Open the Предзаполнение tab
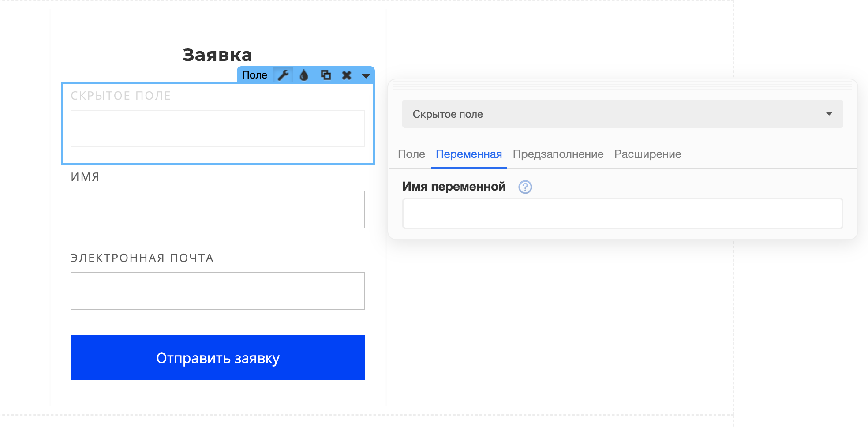The width and height of the screenshot is (868, 427). click(558, 154)
